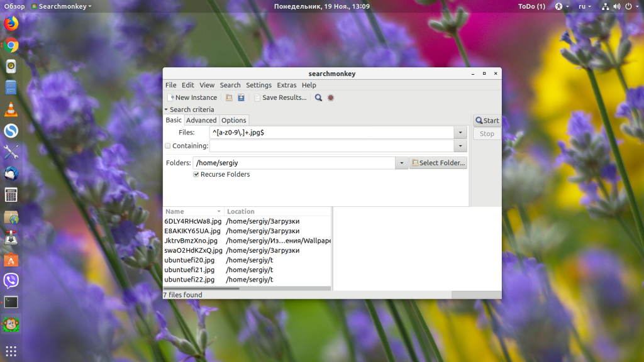The height and width of the screenshot is (362, 644).
Task: Open the Files pattern dropdown
Action: (461, 133)
